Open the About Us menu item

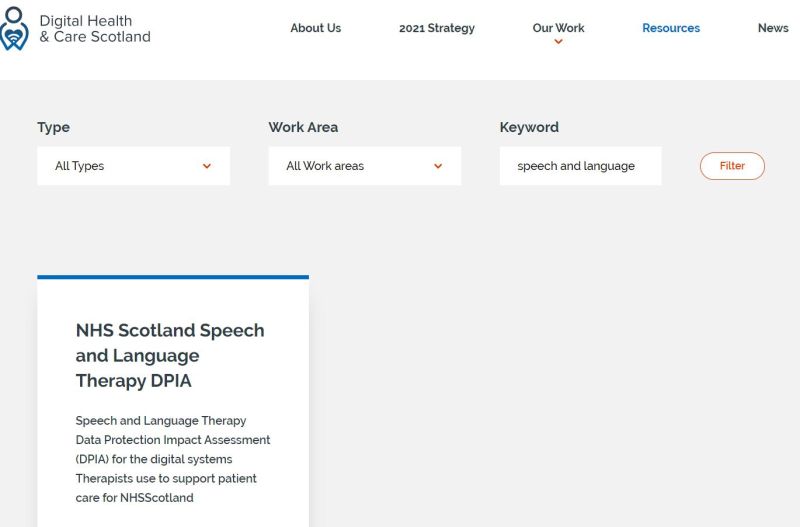coord(315,28)
